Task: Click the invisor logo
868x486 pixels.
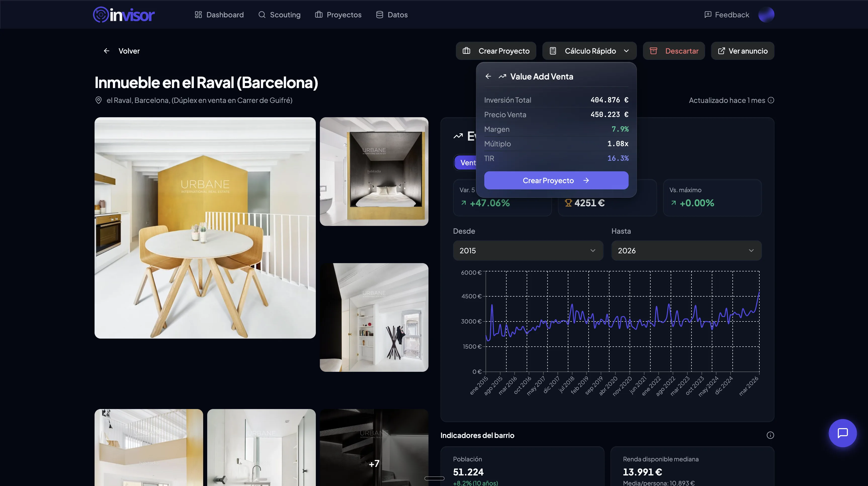Action: click(x=124, y=15)
